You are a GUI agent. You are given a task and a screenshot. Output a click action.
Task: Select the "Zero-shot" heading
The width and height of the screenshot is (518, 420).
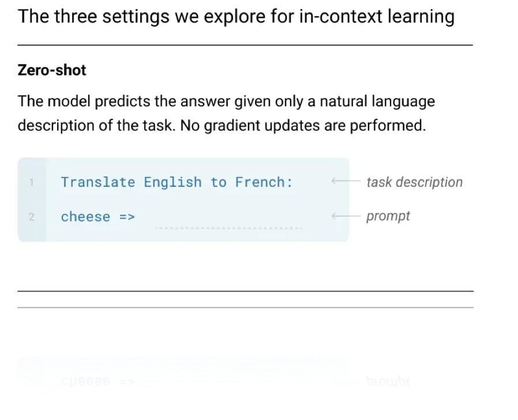pyautogui.click(x=52, y=70)
